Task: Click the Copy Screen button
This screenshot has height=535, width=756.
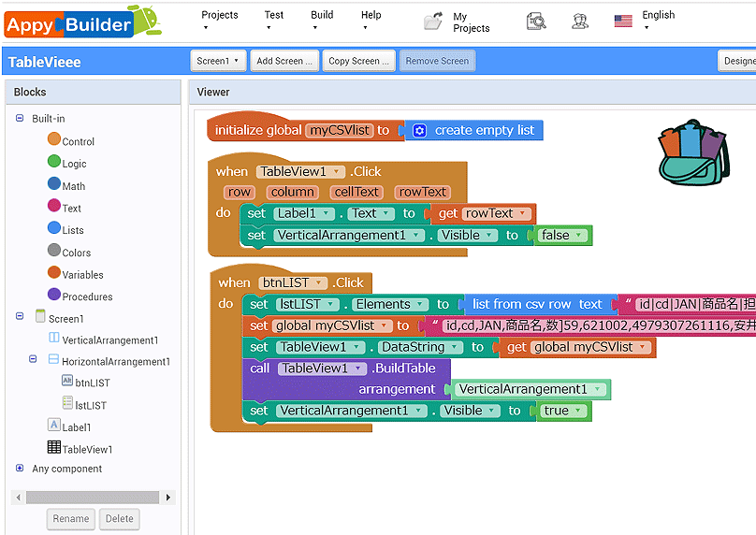Action: pos(358,61)
